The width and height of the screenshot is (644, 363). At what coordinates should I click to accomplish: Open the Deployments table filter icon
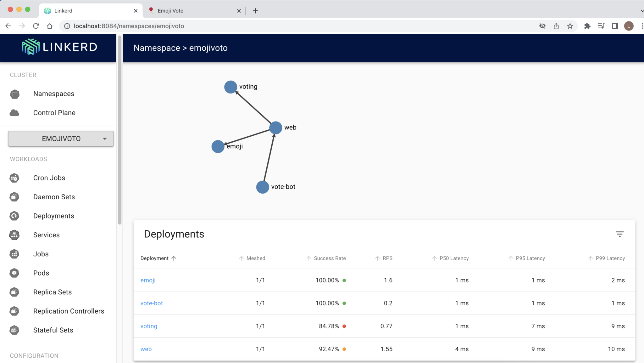click(619, 234)
